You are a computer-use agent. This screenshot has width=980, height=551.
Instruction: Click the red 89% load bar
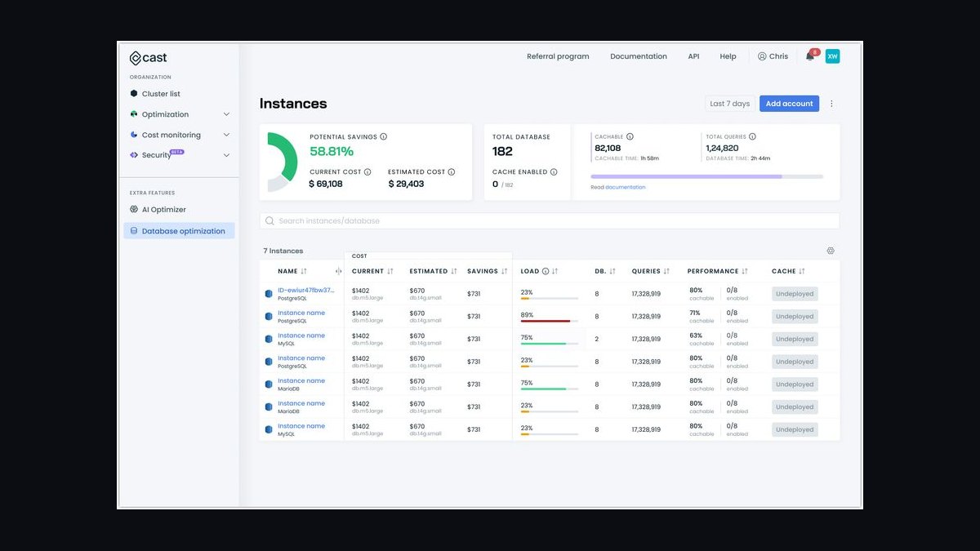click(546, 321)
